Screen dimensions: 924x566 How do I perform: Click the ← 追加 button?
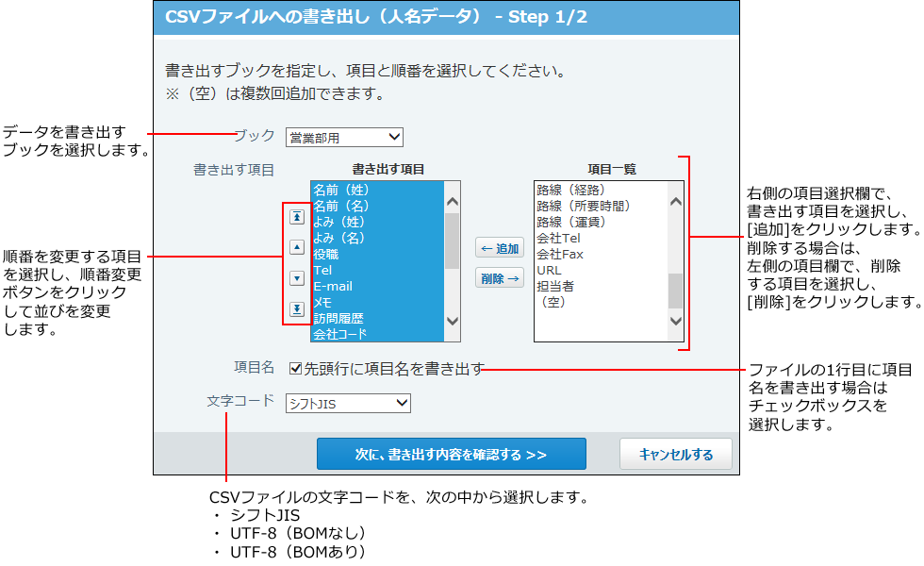point(500,248)
